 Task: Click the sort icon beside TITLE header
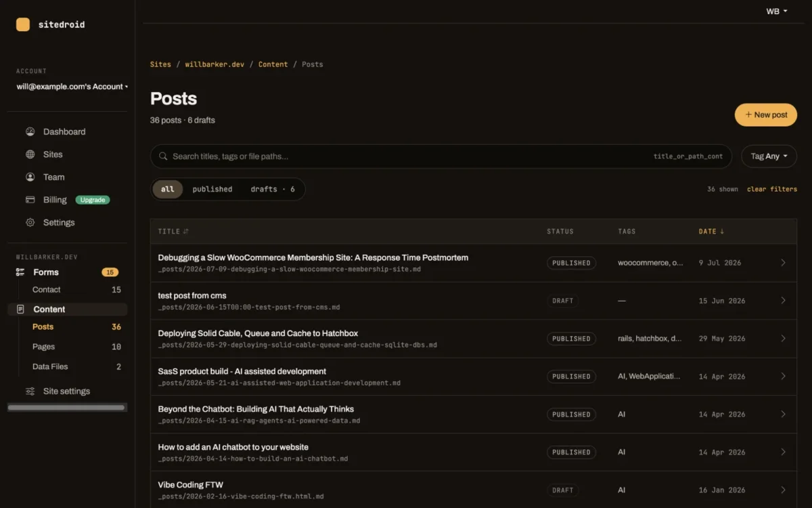pyautogui.click(x=186, y=232)
